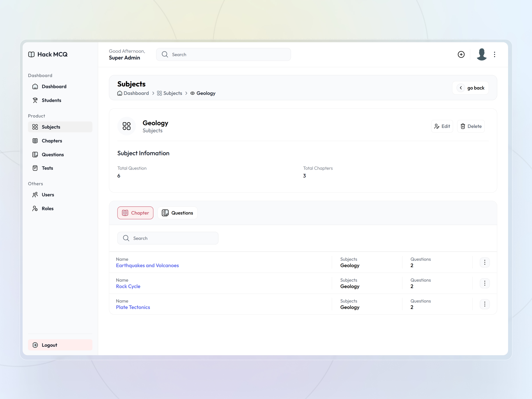The image size is (532, 399).
Task: Navigate back using the go back button
Action: point(470,88)
